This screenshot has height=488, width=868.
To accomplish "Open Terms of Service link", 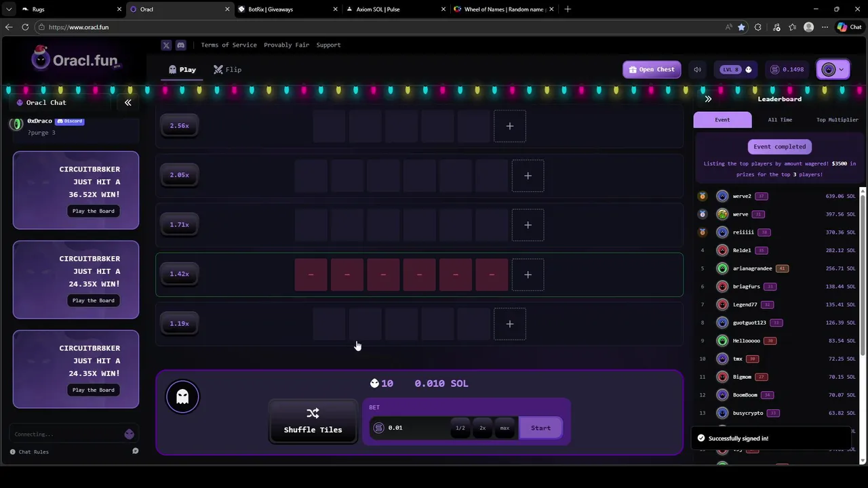I will 229,45.
